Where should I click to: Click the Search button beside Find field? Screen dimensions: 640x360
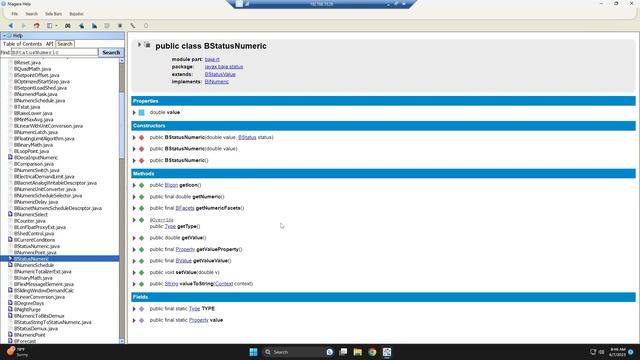pyautogui.click(x=111, y=52)
